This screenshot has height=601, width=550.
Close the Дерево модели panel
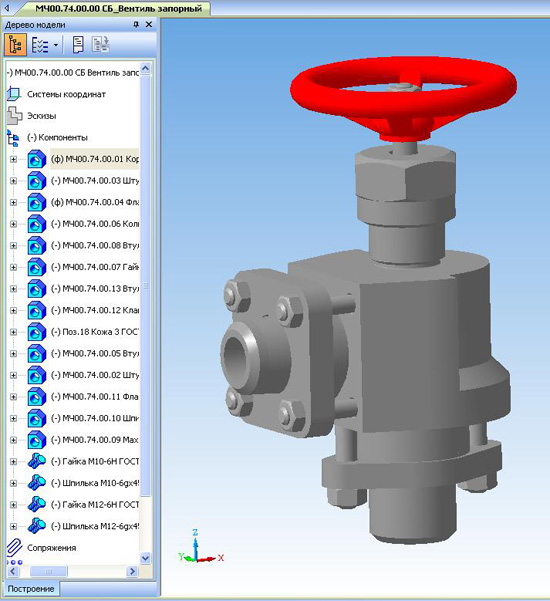tap(149, 25)
